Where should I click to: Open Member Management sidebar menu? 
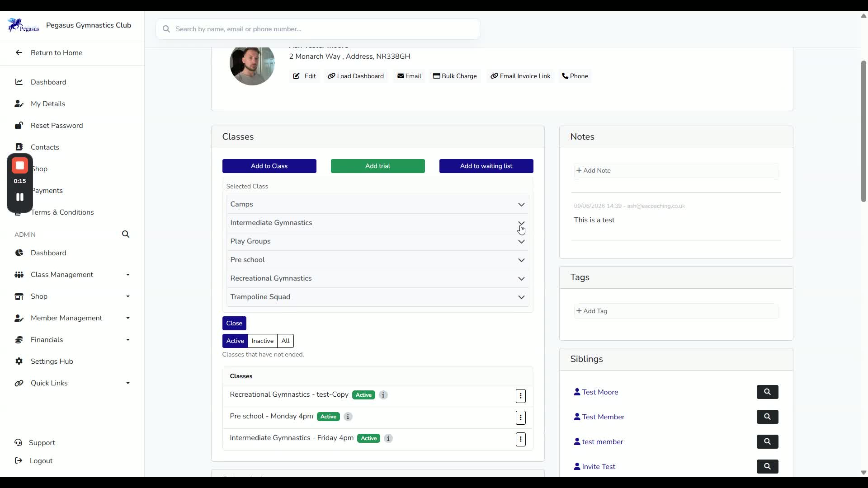pyautogui.click(x=72, y=318)
